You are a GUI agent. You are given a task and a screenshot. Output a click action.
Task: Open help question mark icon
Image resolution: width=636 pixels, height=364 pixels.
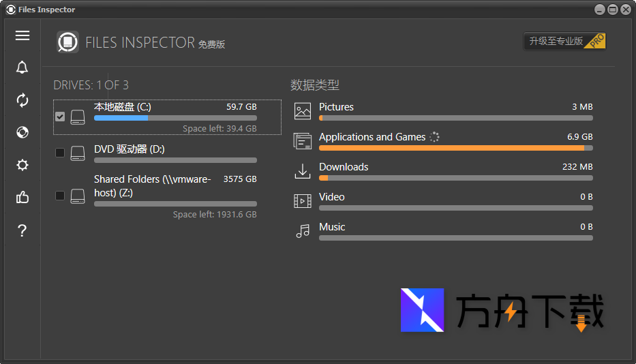22,230
